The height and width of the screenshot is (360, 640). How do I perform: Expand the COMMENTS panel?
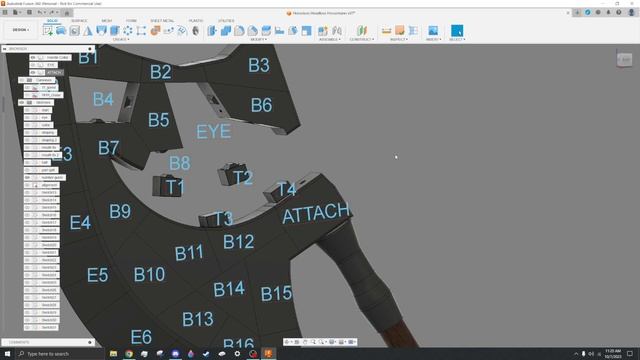(x=90, y=342)
